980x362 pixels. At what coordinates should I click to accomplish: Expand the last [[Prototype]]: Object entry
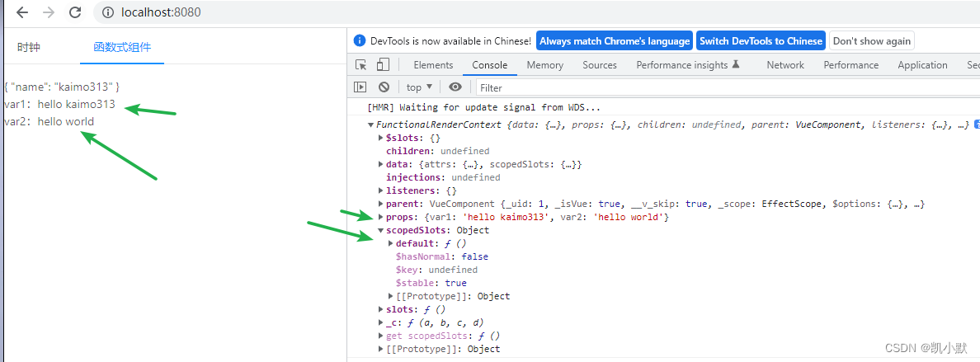pos(381,349)
